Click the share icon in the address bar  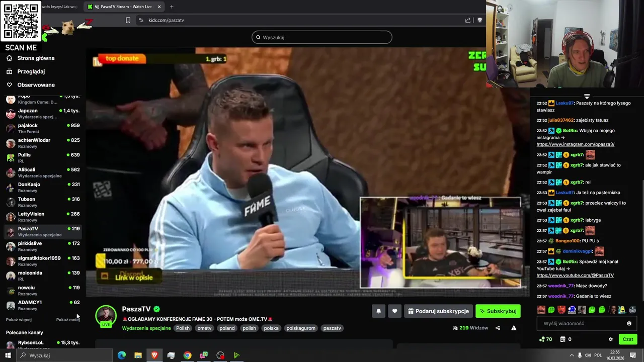468,20
